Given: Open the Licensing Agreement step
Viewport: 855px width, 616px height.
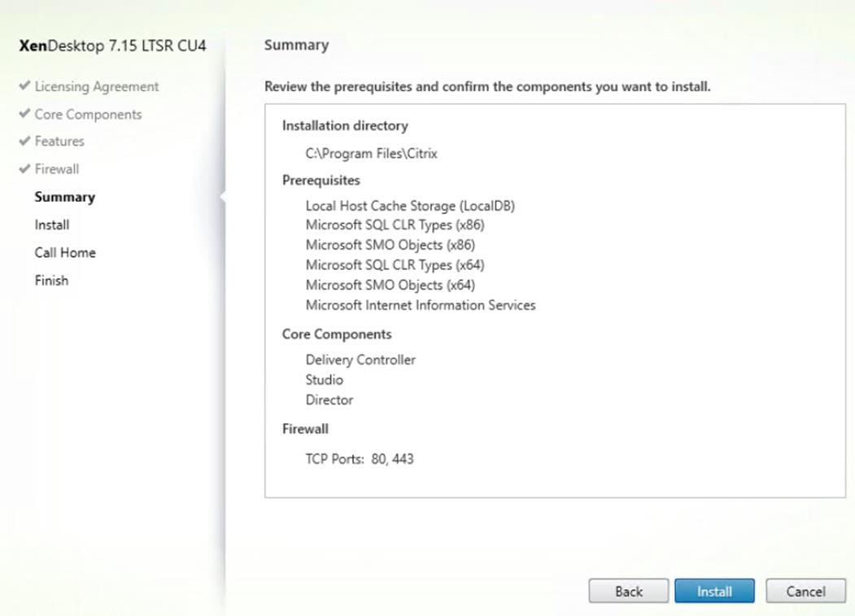Looking at the screenshot, I should pos(97,86).
